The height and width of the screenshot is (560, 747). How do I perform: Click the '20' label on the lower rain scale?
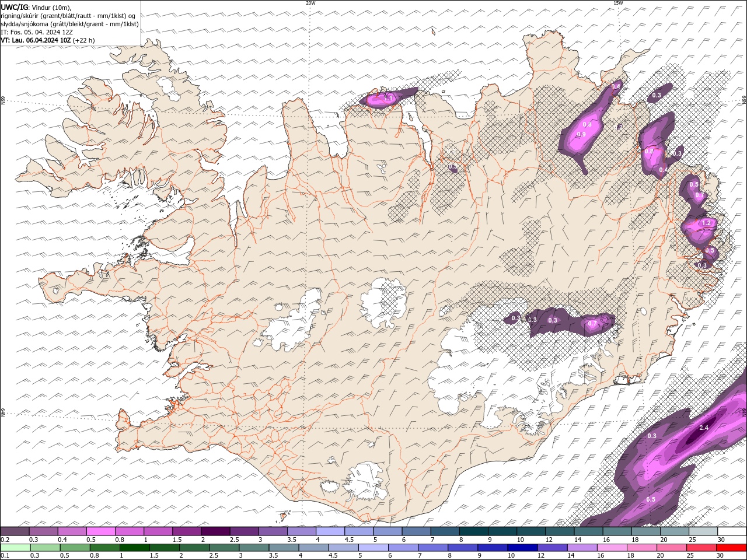pyautogui.click(x=660, y=555)
